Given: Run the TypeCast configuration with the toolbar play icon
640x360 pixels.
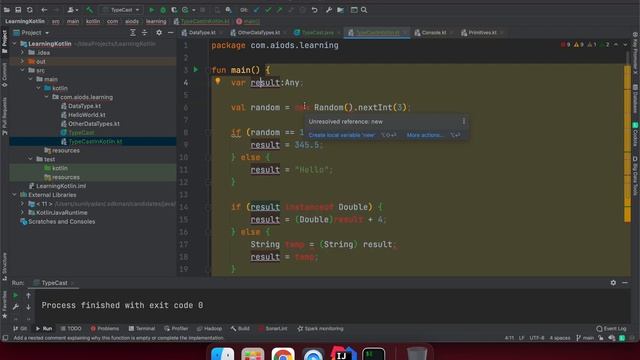Looking at the screenshot, I should click(151, 10).
